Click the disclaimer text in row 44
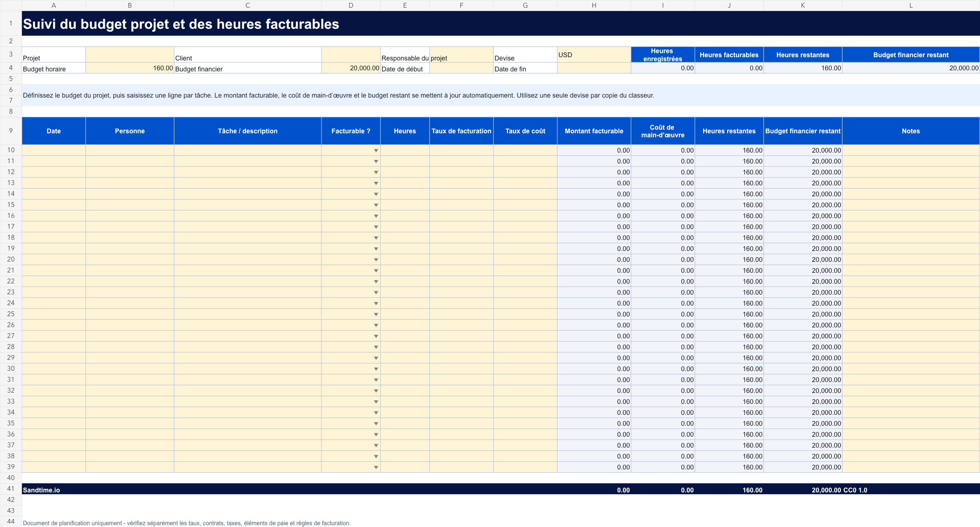Image resolution: width=980 pixels, height=527 pixels. tap(186, 523)
